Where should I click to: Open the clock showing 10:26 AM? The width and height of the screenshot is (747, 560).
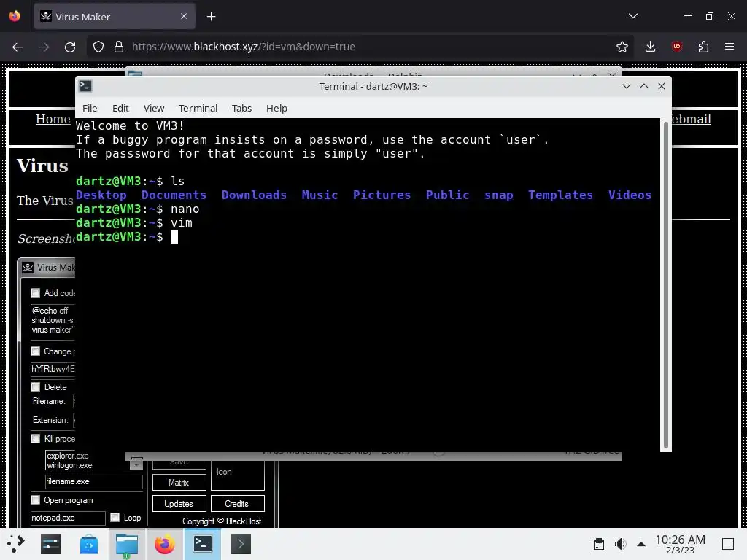pyautogui.click(x=680, y=544)
